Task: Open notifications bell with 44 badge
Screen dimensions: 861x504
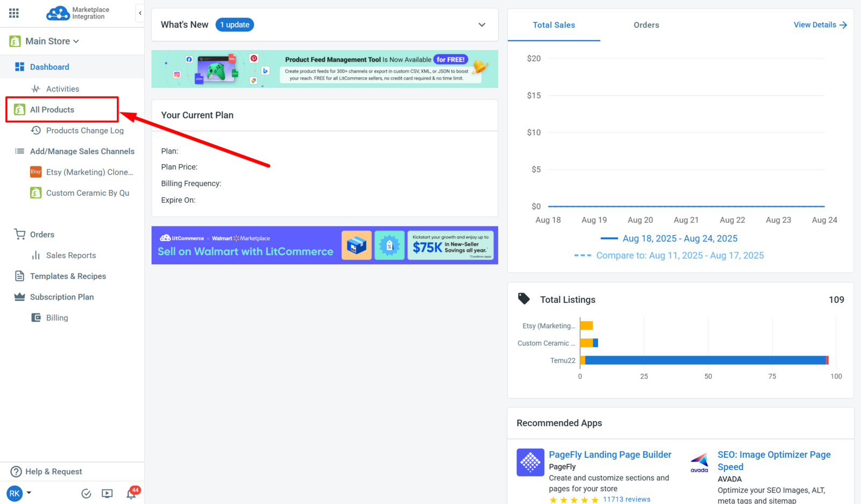Action: tap(131, 493)
